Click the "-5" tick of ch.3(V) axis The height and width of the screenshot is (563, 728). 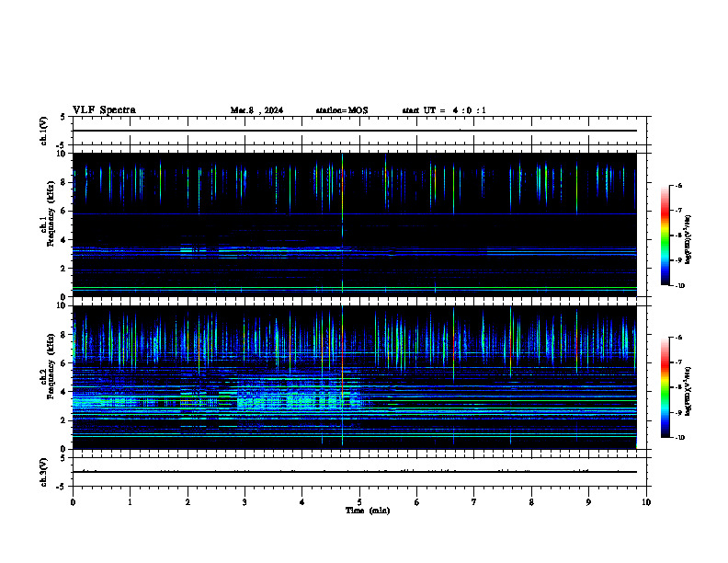pos(63,487)
